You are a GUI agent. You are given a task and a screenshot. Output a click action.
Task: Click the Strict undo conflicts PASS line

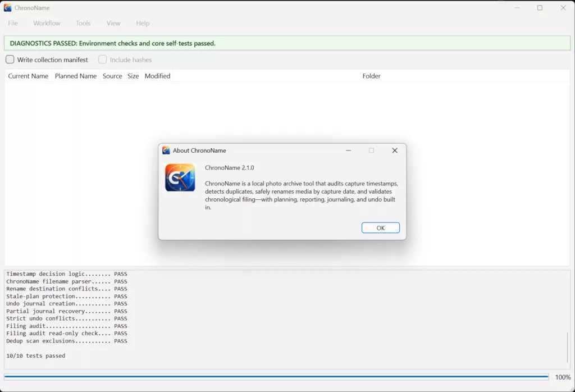click(x=67, y=318)
